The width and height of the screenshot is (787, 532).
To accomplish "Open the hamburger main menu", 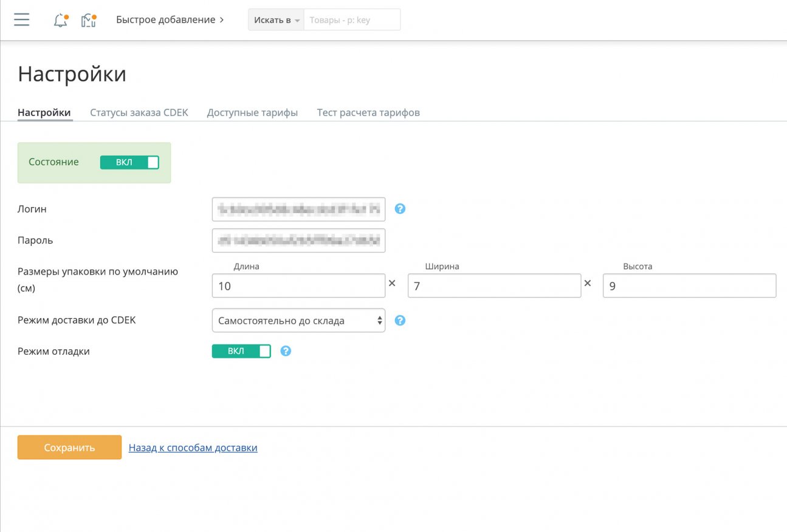I will 22,19.
